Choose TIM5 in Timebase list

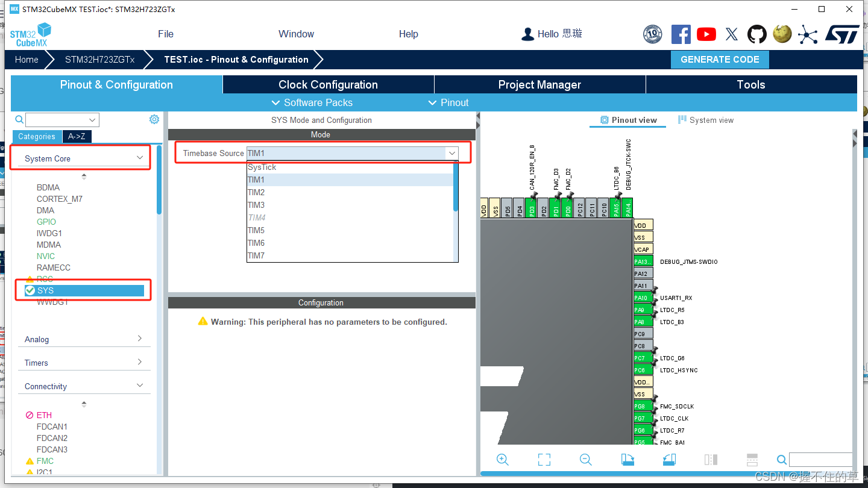[350, 230]
